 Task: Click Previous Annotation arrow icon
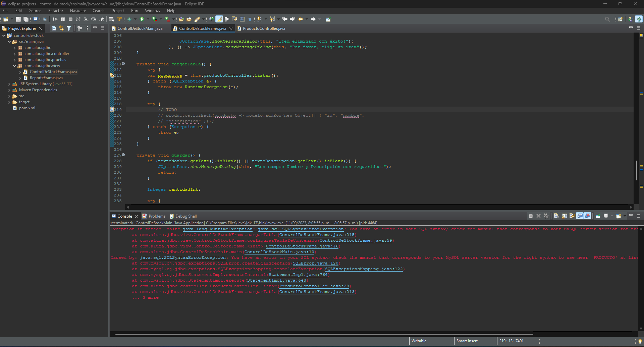pyautogui.click(x=272, y=19)
